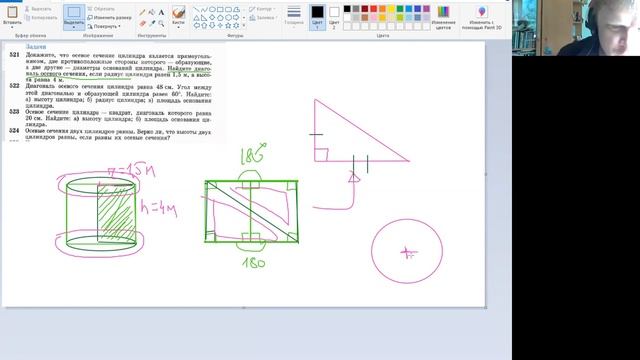Viewport: 640px width, 360px height.
Task: Open the Вставить paste options arrow
Action: coord(12,27)
